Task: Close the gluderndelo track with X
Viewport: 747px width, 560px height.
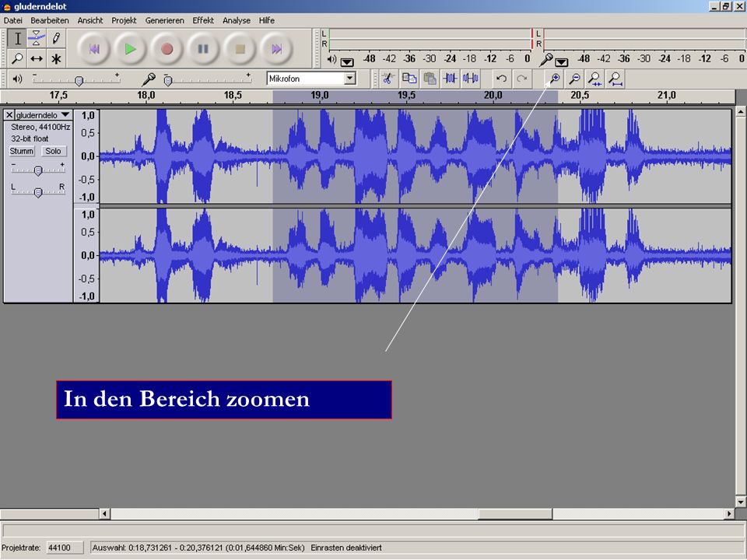Action: point(9,115)
